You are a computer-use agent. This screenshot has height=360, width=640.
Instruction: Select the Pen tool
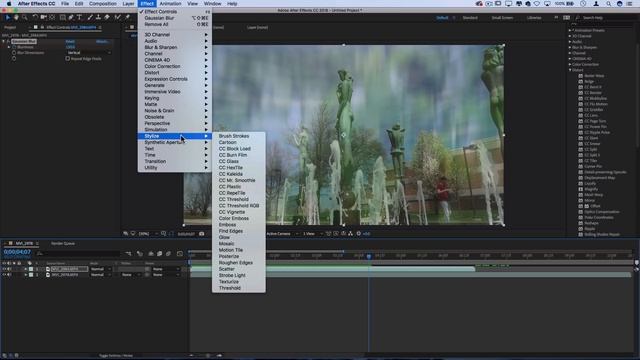[71, 18]
